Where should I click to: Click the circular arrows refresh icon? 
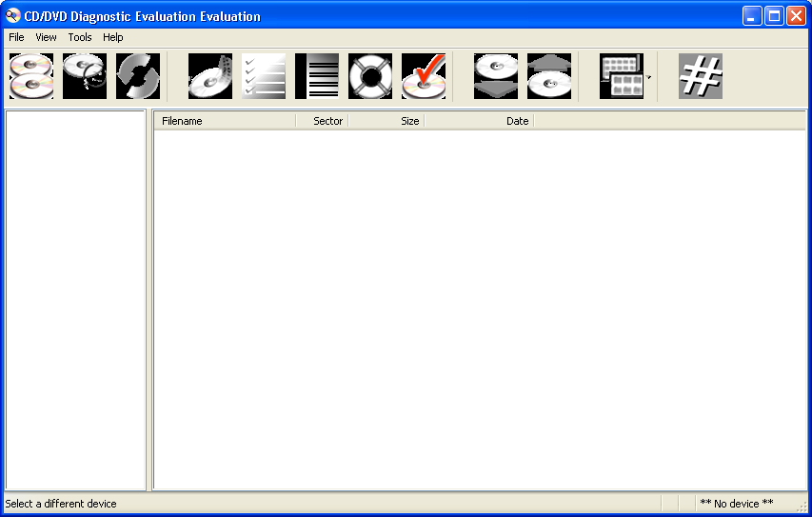[x=138, y=76]
